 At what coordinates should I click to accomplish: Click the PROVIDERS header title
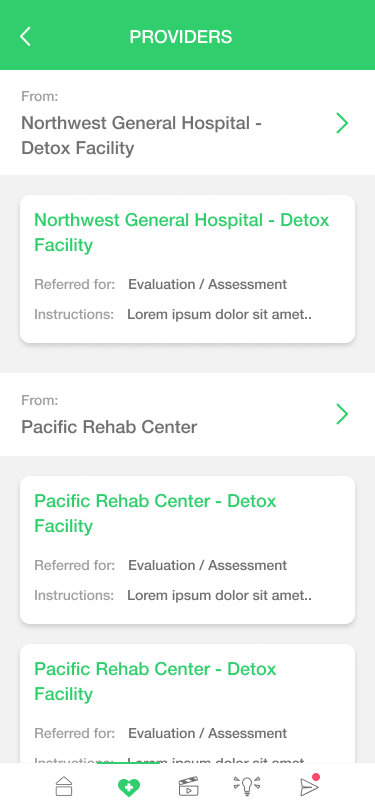click(x=181, y=37)
